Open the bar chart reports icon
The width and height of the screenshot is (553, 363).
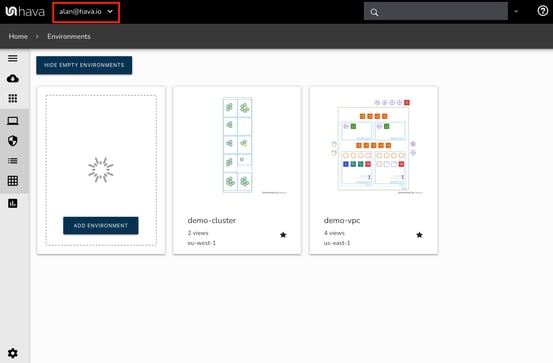click(x=13, y=203)
